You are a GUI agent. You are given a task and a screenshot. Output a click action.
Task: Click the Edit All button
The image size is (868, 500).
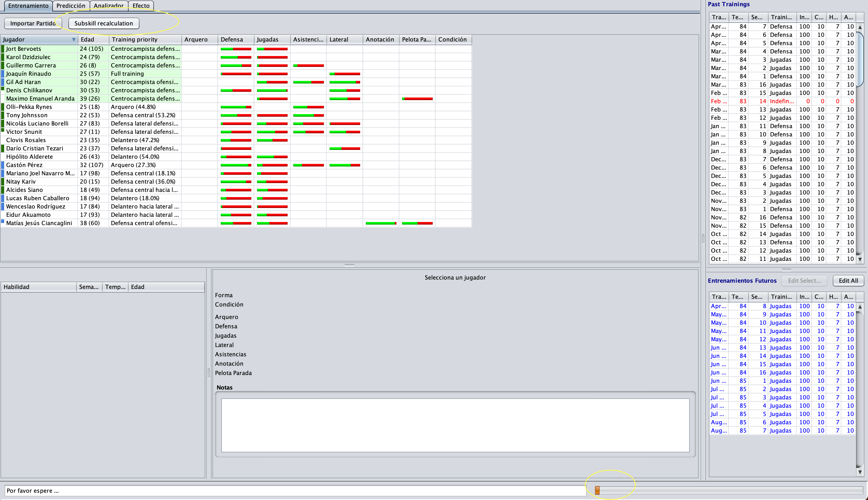(848, 281)
